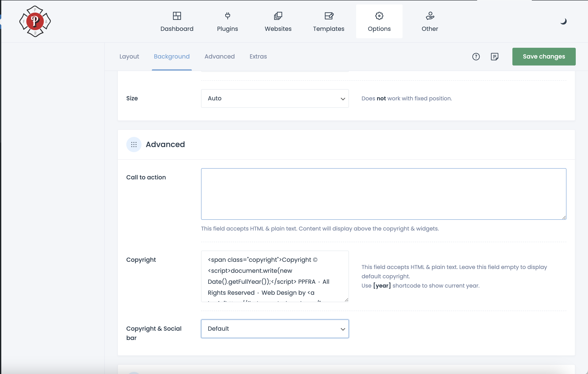
Task: Focus the Call to action textarea
Action: (x=383, y=194)
